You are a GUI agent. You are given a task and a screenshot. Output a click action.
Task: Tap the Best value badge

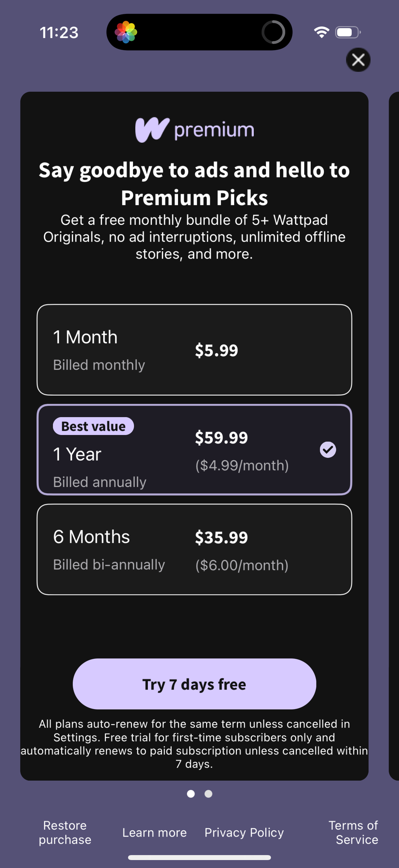click(93, 426)
